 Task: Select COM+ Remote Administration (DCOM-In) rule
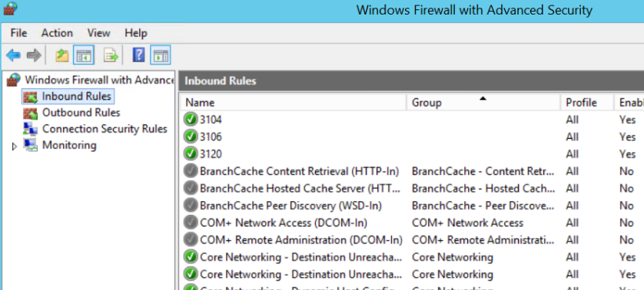(x=301, y=239)
